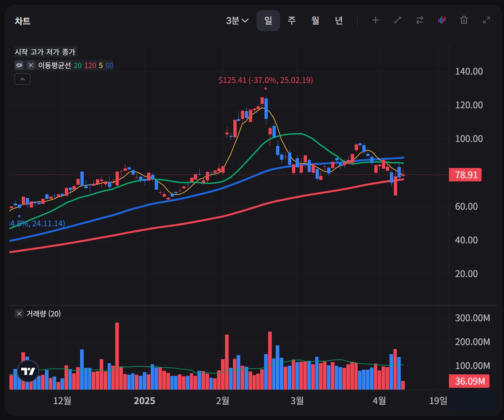
Task: Click the green 20 moving average value
Action: point(78,66)
